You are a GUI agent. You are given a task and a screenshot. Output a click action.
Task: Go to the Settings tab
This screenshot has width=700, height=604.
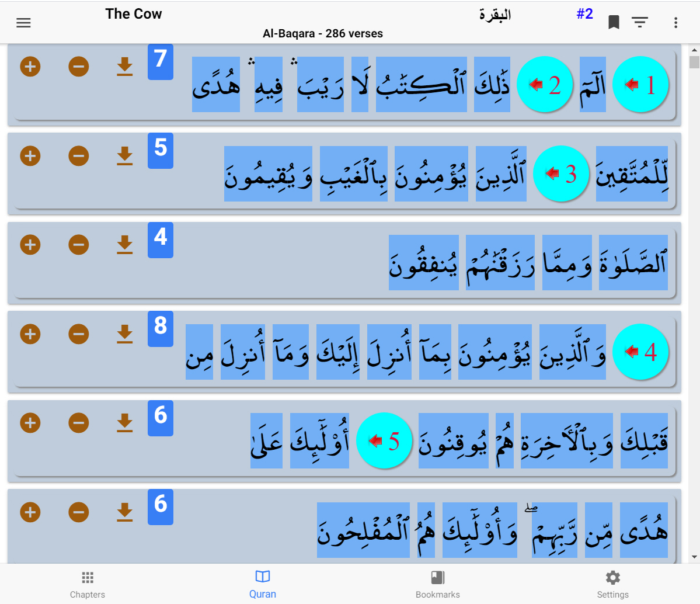612,584
